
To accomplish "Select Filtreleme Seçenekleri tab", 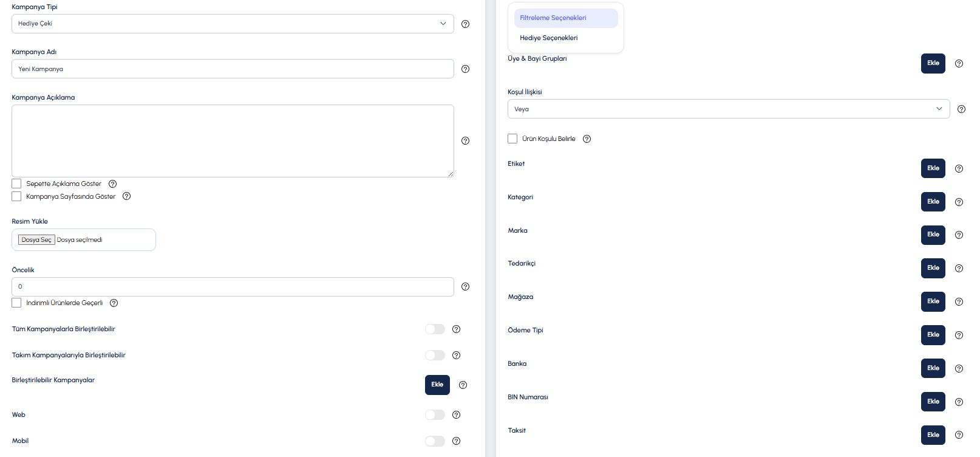I will tap(566, 18).
